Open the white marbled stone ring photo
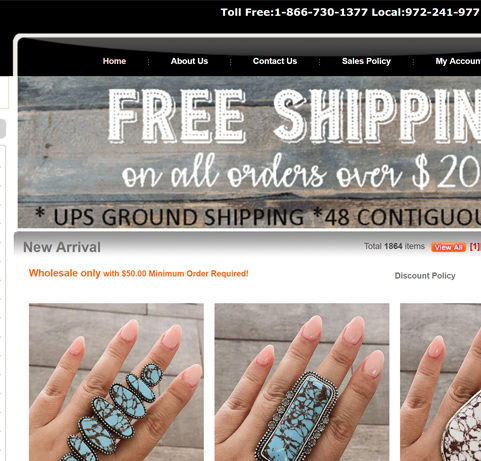This screenshot has height=461, width=481. click(440, 382)
